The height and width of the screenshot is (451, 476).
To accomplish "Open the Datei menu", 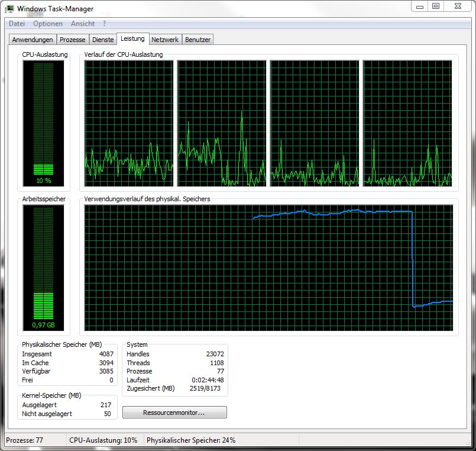I will pyautogui.click(x=17, y=24).
